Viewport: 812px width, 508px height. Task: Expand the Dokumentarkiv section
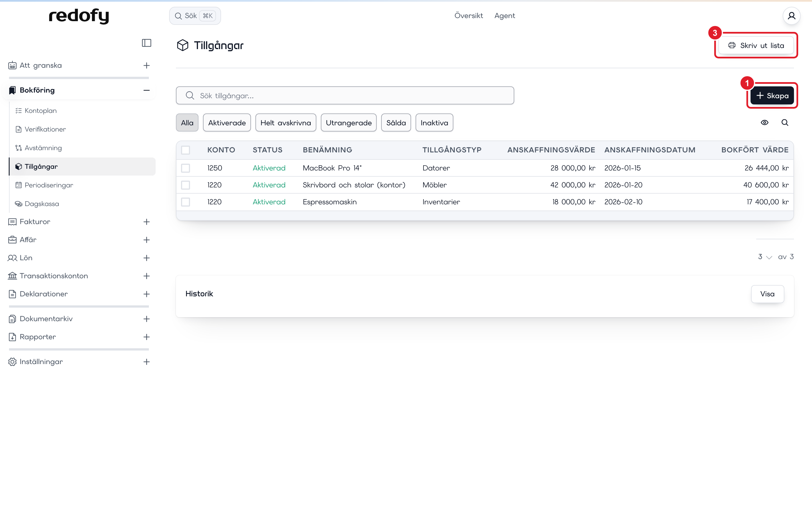(x=147, y=319)
